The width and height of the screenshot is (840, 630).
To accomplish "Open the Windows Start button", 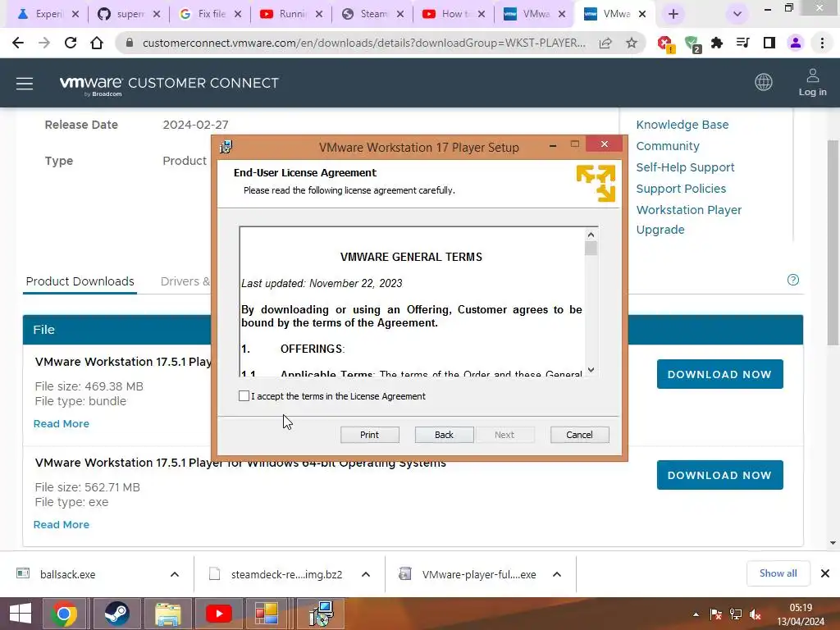I will click(x=21, y=614).
